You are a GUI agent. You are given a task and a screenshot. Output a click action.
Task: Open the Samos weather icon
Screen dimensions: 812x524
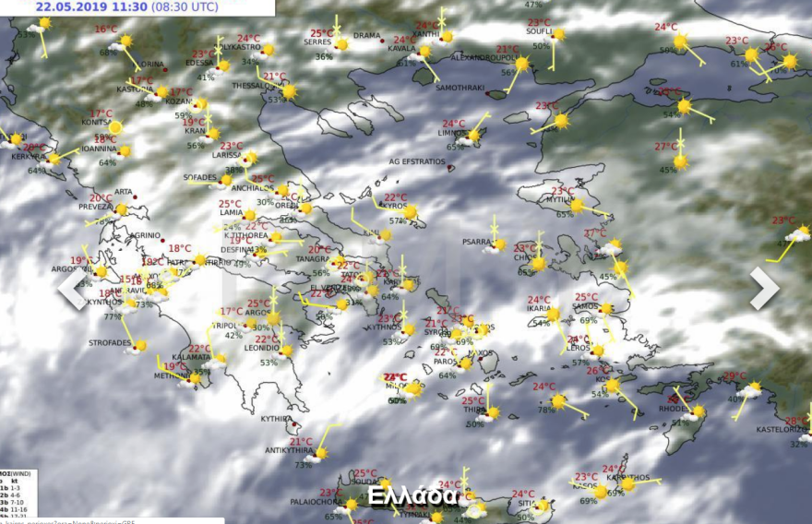pyautogui.click(x=605, y=309)
